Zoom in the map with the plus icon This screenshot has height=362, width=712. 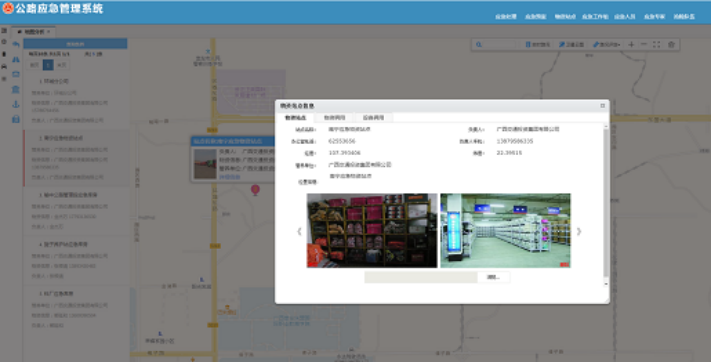click(x=631, y=45)
